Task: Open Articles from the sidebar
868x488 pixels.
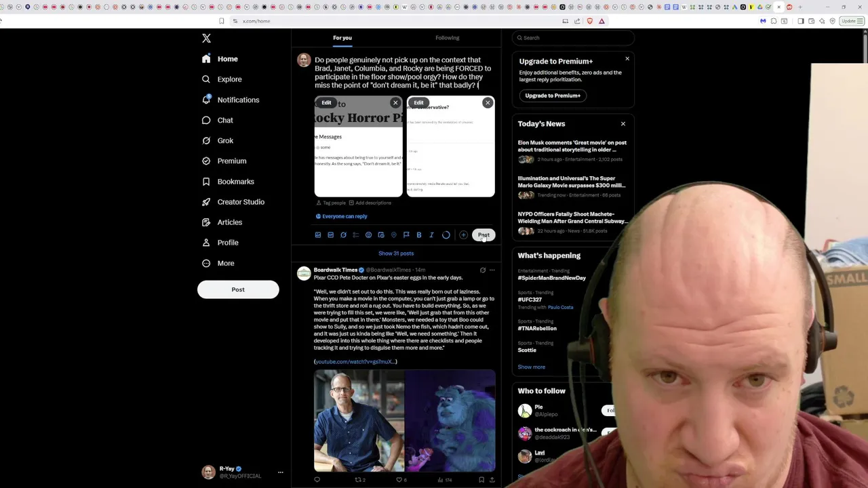Action: click(x=222, y=222)
